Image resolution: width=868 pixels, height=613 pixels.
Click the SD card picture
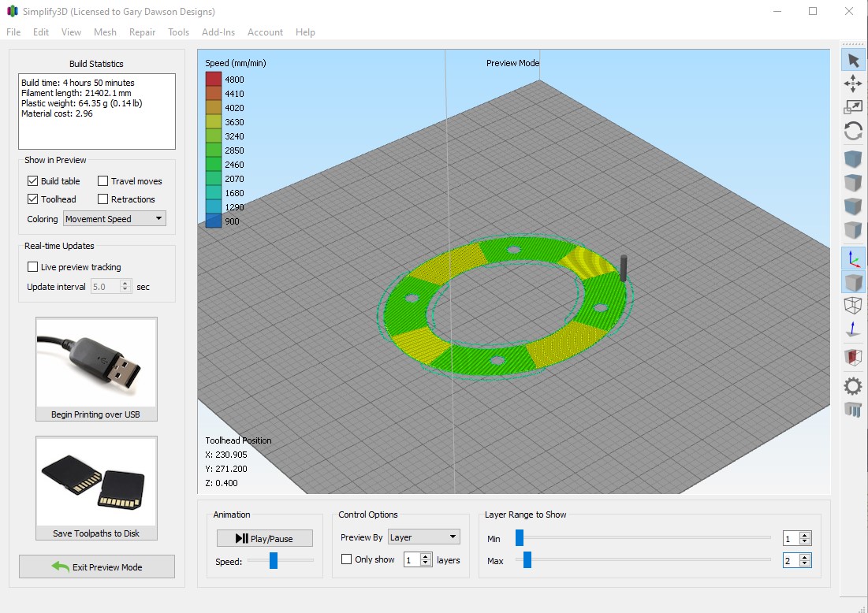coord(96,481)
